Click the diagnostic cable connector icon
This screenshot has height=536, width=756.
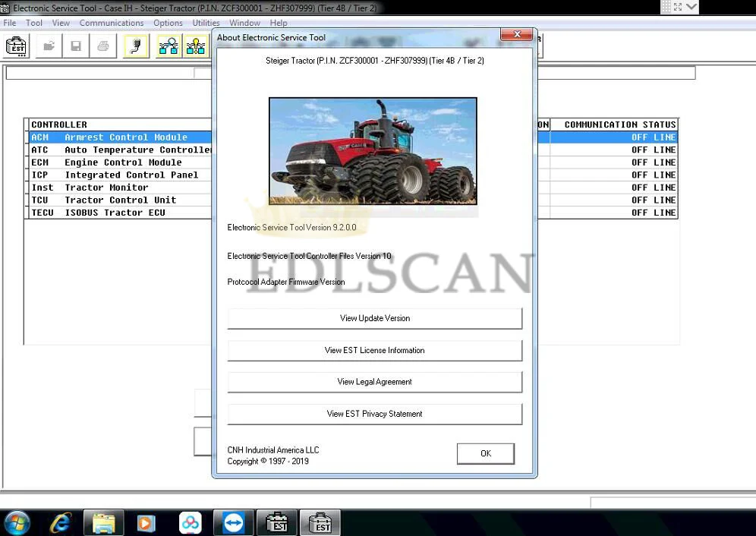coord(136,46)
